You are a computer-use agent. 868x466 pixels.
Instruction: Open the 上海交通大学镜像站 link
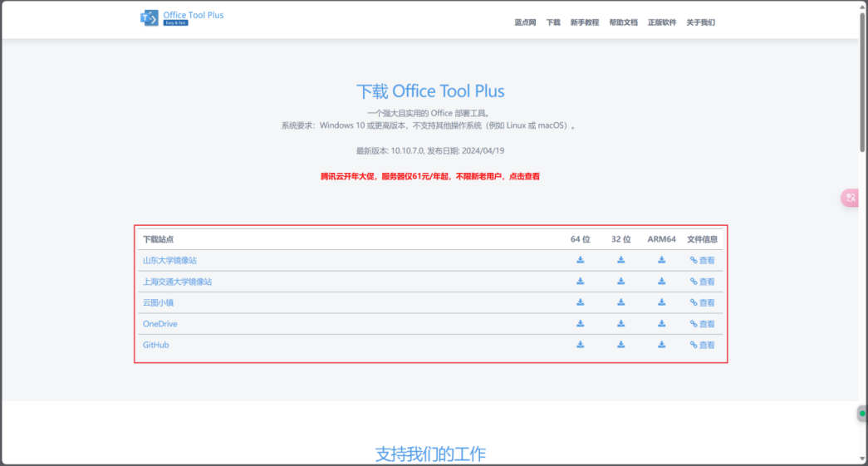177,282
